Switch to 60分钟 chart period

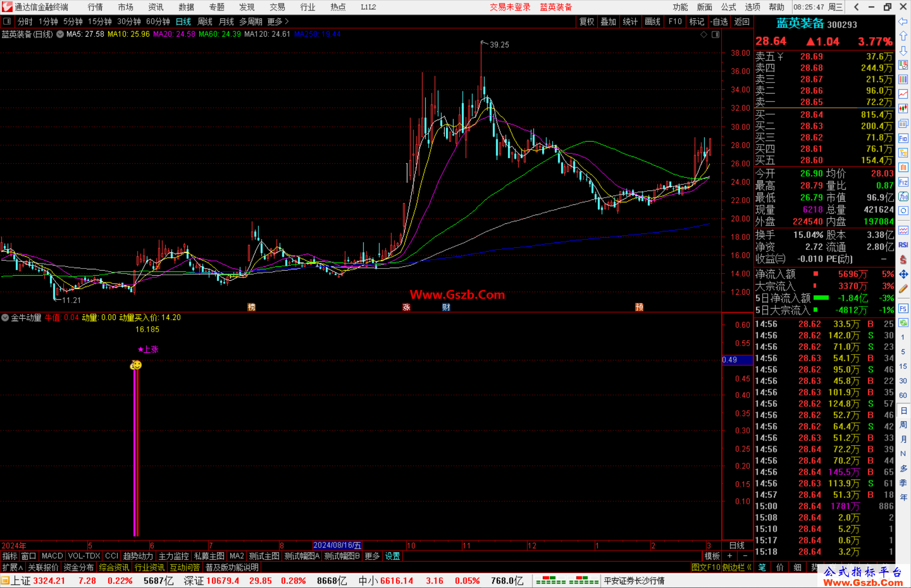[158, 21]
